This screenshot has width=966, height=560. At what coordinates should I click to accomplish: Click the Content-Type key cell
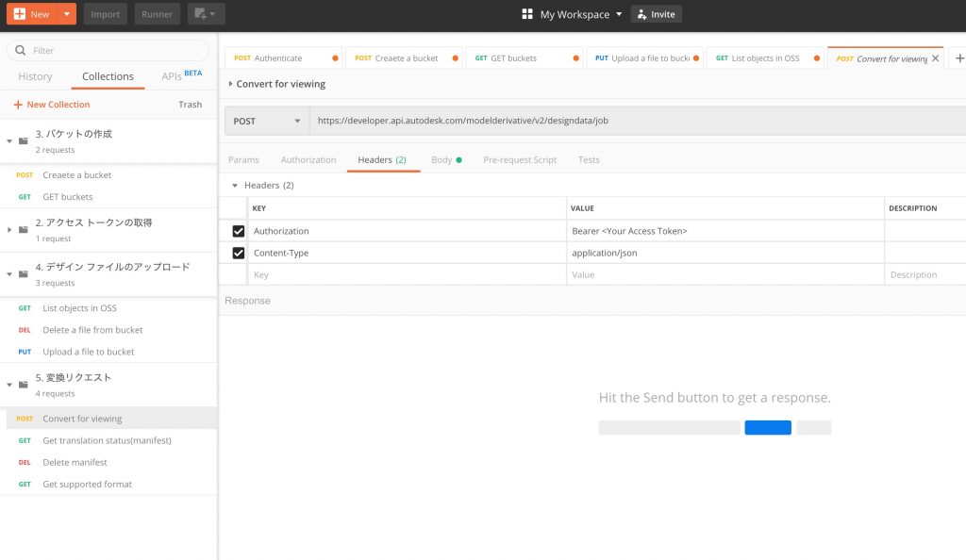(x=407, y=253)
